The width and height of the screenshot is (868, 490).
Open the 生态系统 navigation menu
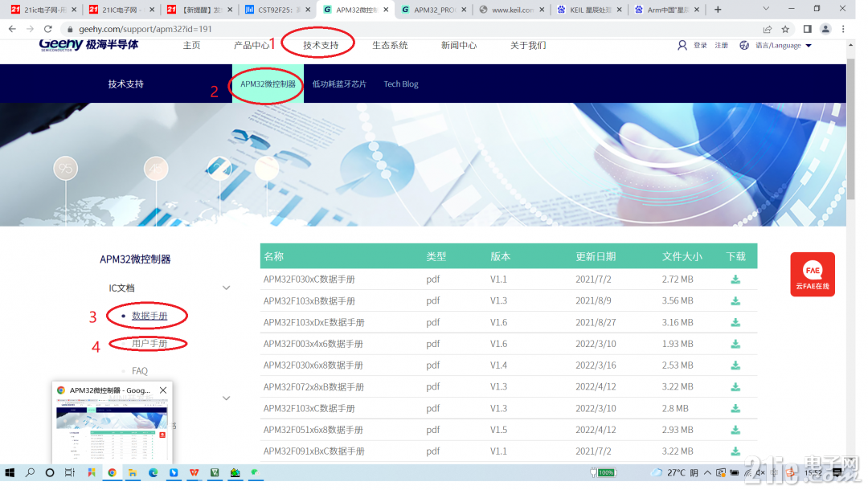click(390, 45)
